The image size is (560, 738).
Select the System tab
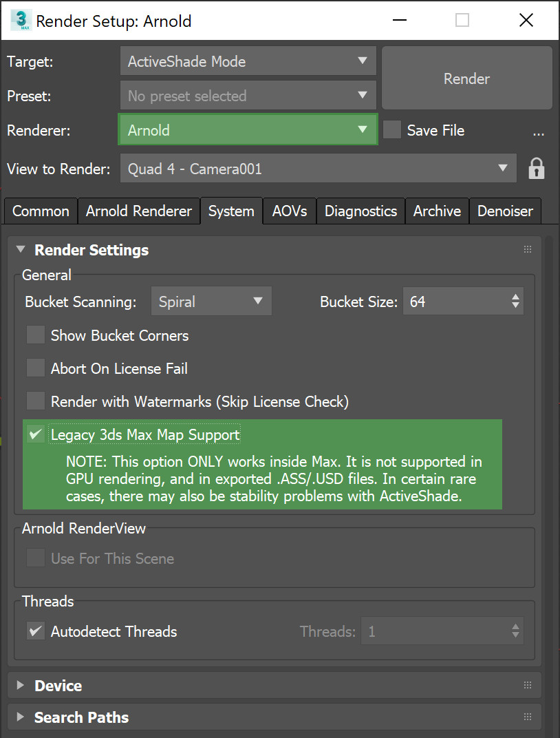pos(231,211)
